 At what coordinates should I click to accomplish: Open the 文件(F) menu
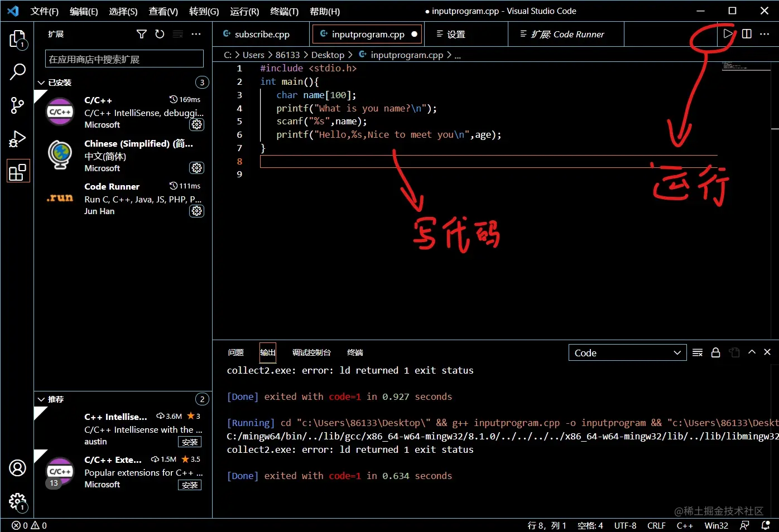click(45, 11)
